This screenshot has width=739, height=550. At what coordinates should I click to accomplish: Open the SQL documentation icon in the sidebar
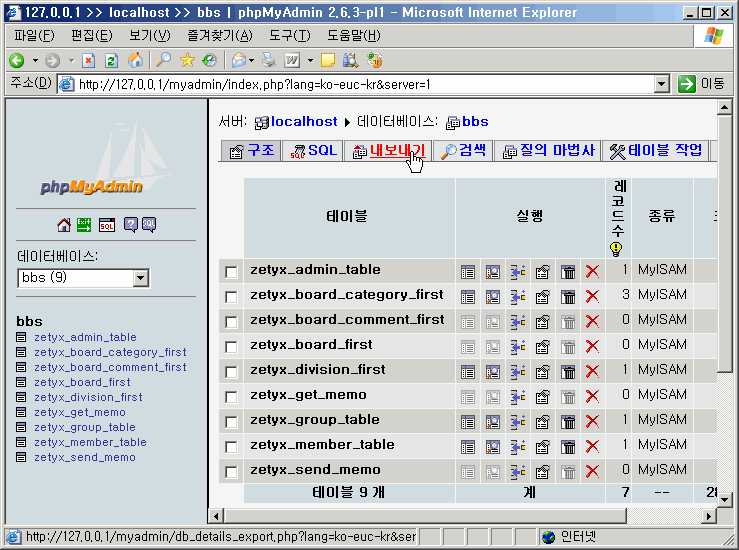(149, 225)
